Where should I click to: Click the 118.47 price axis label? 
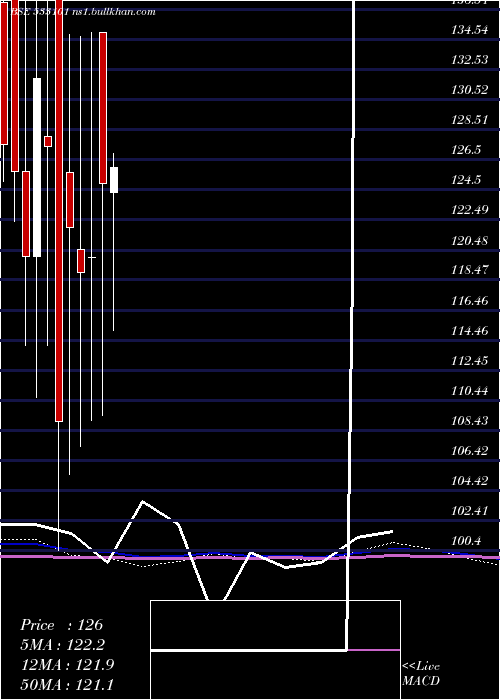(470, 271)
